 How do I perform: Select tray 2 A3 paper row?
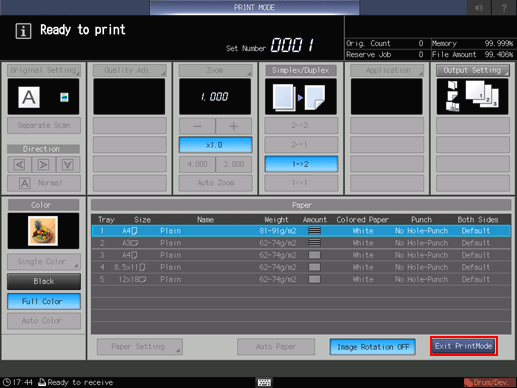click(301, 243)
